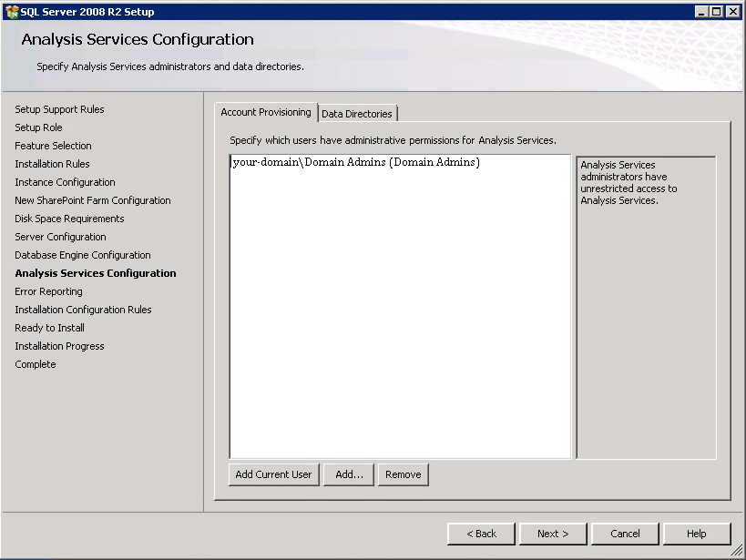Image resolution: width=746 pixels, height=560 pixels.
Task: Click the Instance Configuration step
Action: [x=66, y=182]
